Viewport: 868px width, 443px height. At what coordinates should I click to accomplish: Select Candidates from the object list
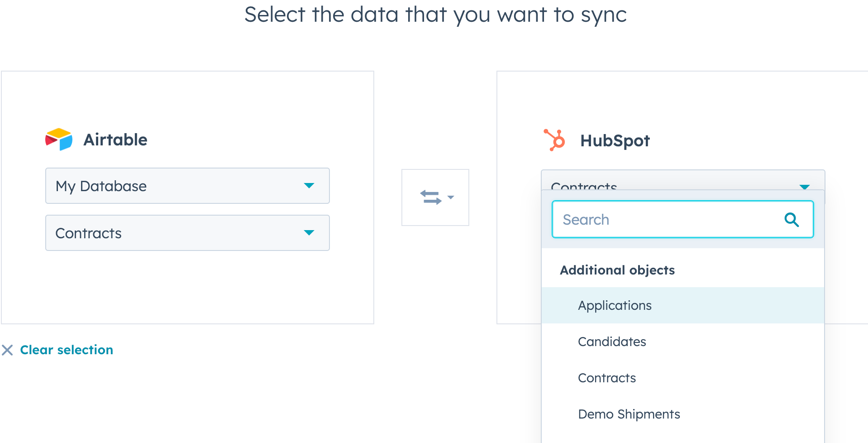click(x=612, y=342)
